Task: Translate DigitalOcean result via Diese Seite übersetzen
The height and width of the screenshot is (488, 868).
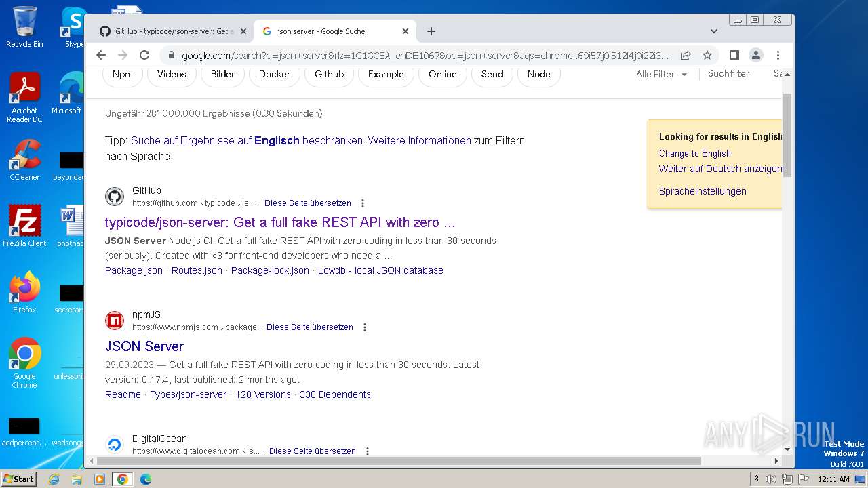Action: click(x=313, y=451)
